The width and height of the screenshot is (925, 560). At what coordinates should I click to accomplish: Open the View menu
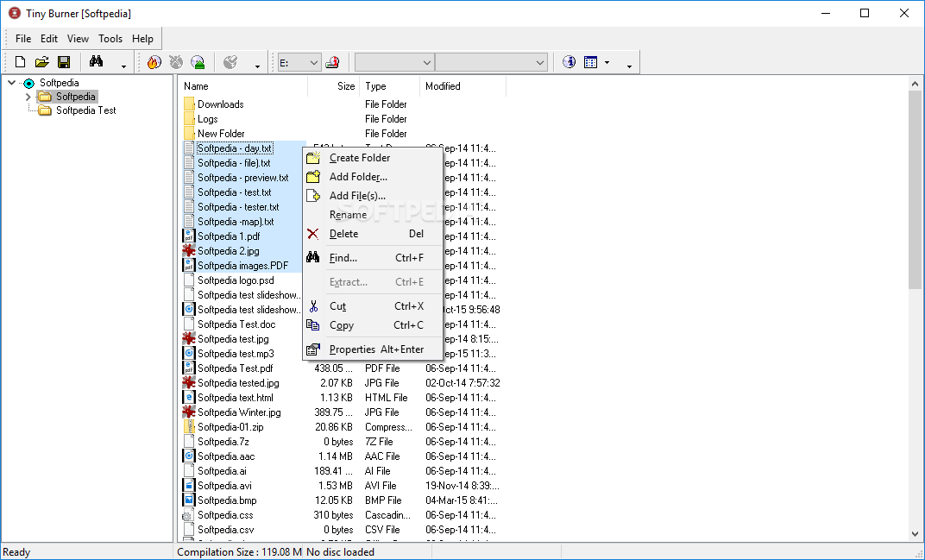point(78,39)
